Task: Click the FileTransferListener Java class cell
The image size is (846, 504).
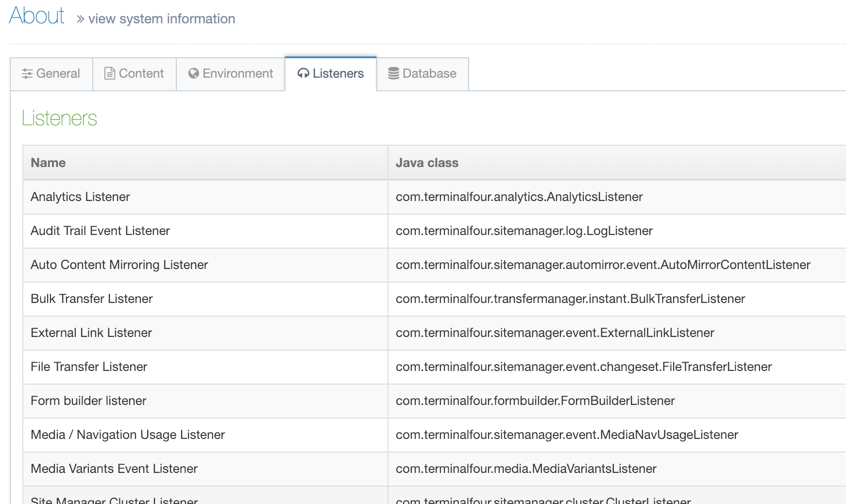Action: click(x=583, y=367)
